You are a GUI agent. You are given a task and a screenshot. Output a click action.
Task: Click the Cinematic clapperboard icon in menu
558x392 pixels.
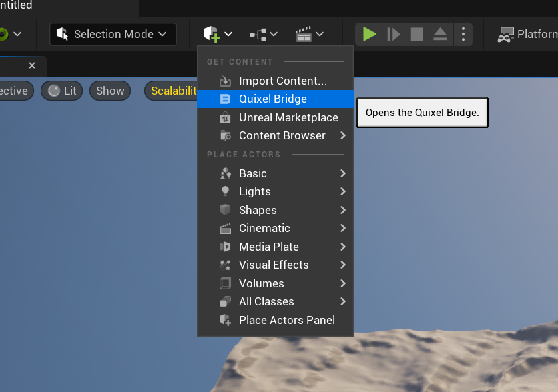pyautogui.click(x=225, y=228)
